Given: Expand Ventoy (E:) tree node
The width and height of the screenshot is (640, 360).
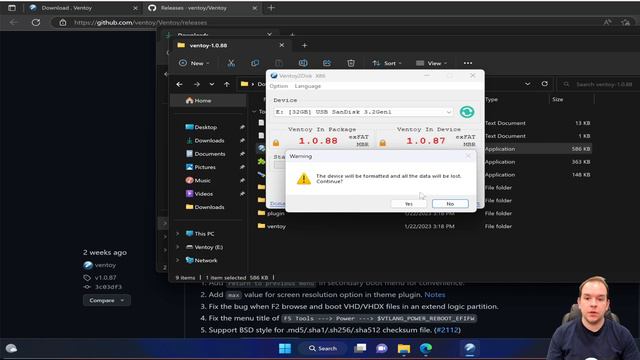Looking at the screenshot, I should [178, 247].
